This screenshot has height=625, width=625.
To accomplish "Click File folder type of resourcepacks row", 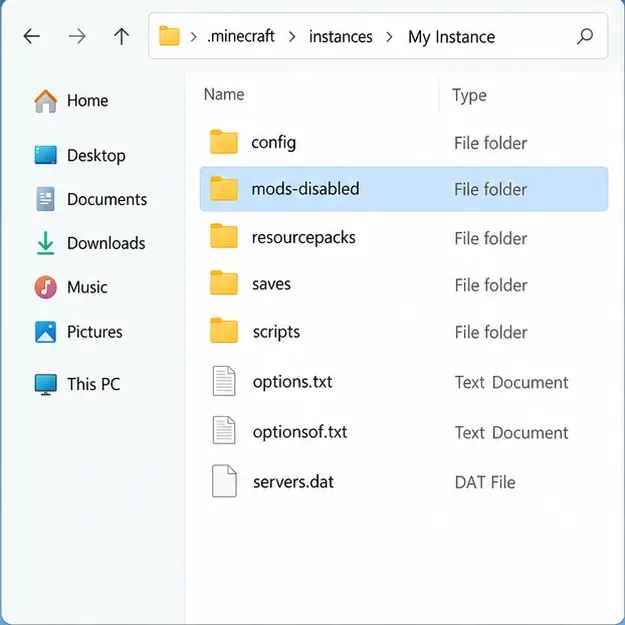I will pyautogui.click(x=491, y=239).
